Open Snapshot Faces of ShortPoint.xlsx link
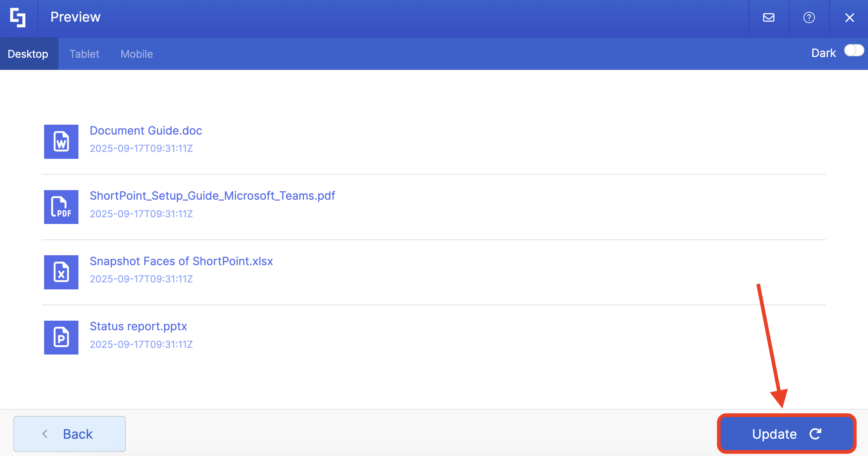Image resolution: width=868 pixels, height=456 pixels. 181,261
